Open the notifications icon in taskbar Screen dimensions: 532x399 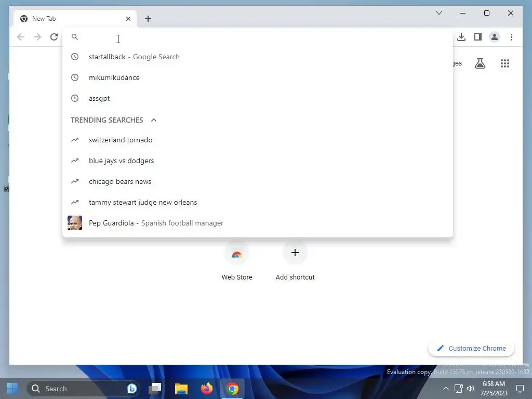(x=520, y=389)
